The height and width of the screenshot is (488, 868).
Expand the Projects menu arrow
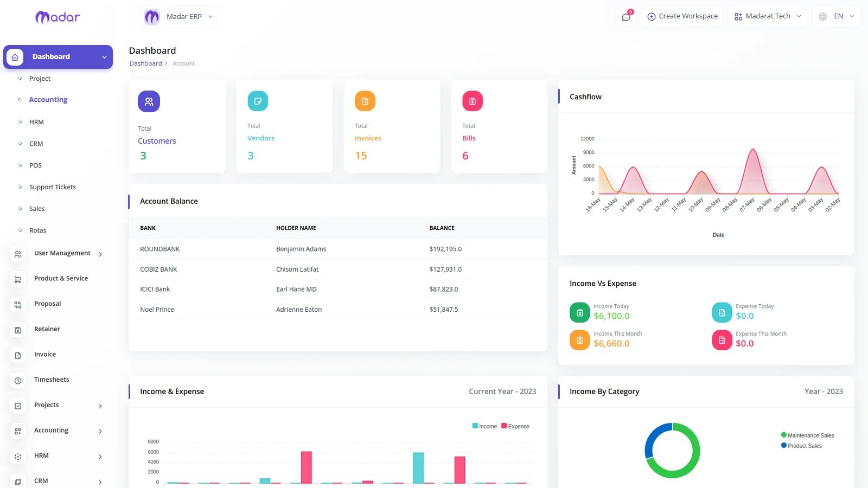(x=100, y=406)
